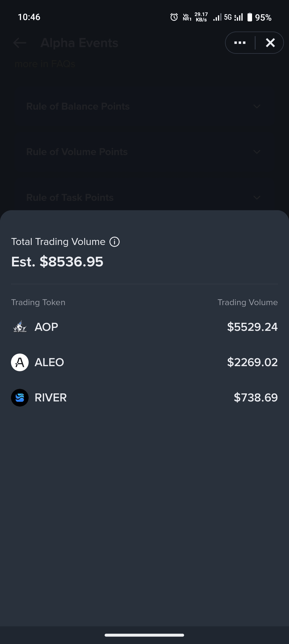Open the three-dot more options menu

[240, 43]
